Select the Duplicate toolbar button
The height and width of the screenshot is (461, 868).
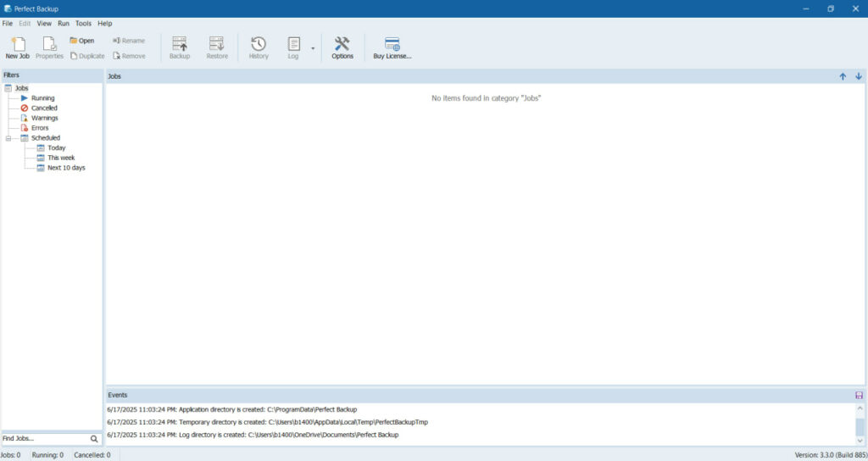coord(87,56)
